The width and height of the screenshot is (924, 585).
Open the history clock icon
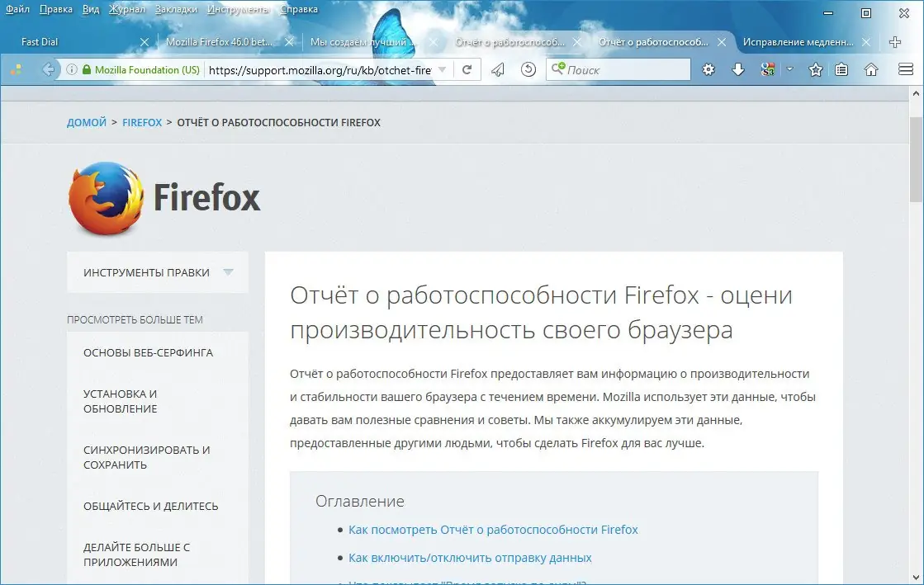click(x=528, y=69)
